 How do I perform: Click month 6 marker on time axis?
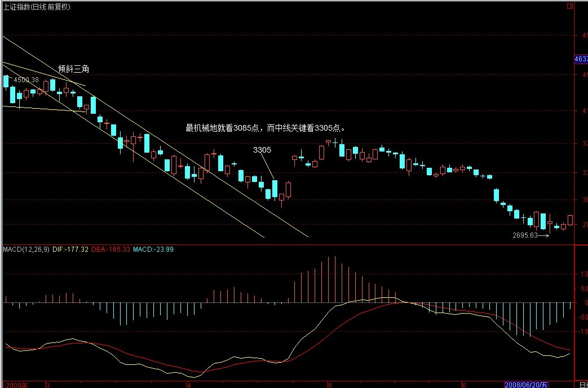point(463,384)
